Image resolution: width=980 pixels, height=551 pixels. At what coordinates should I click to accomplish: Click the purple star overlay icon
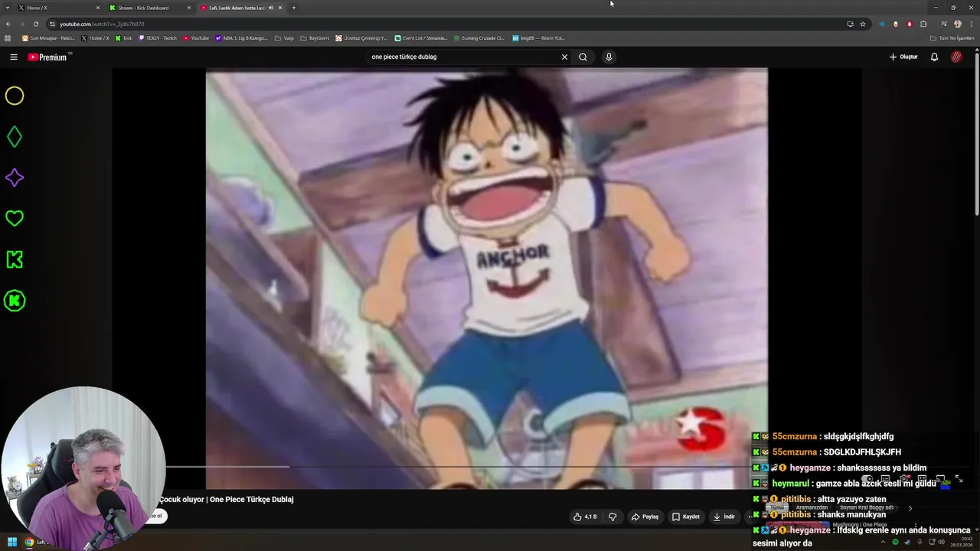click(15, 178)
